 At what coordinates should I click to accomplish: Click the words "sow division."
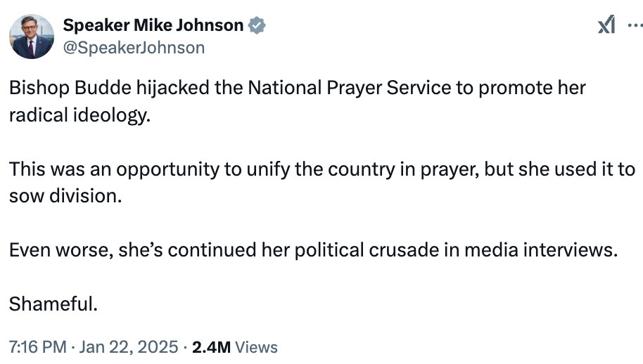coord(65,196)
